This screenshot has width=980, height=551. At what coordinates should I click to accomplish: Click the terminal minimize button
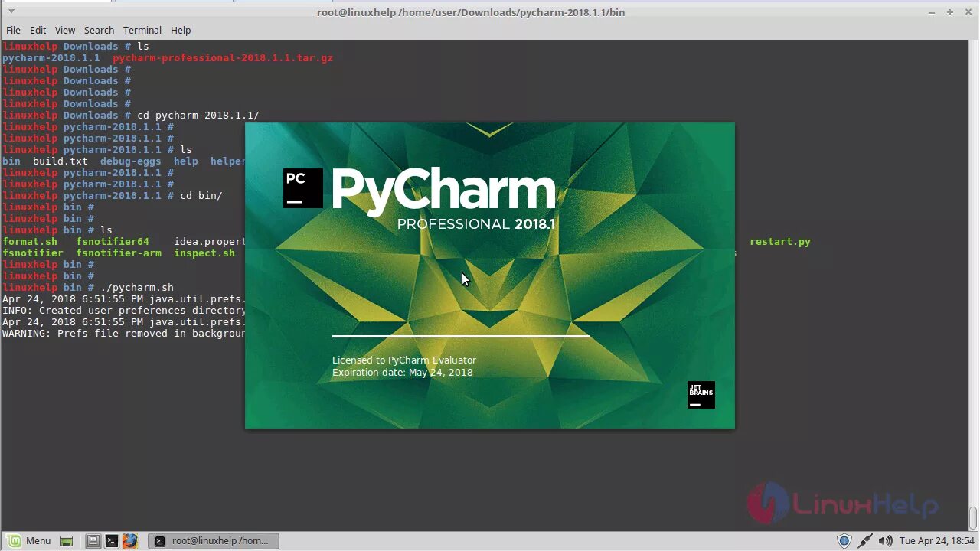coord(932,12)
